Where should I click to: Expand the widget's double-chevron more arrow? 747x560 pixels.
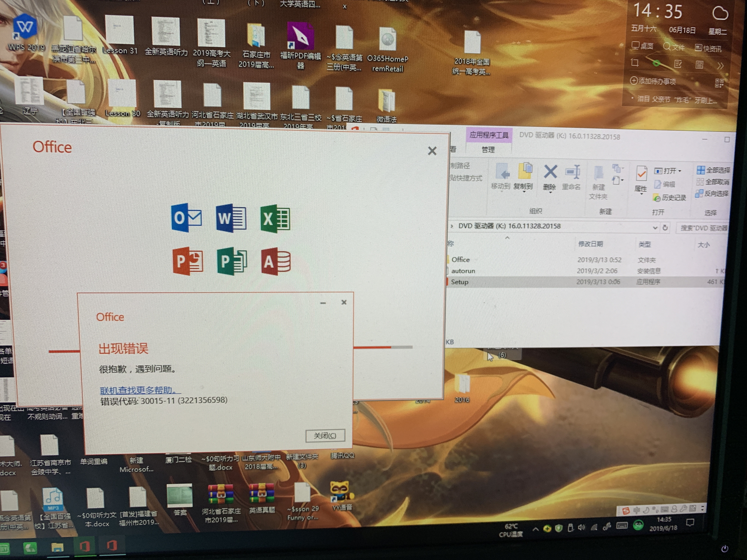[720, 66]
